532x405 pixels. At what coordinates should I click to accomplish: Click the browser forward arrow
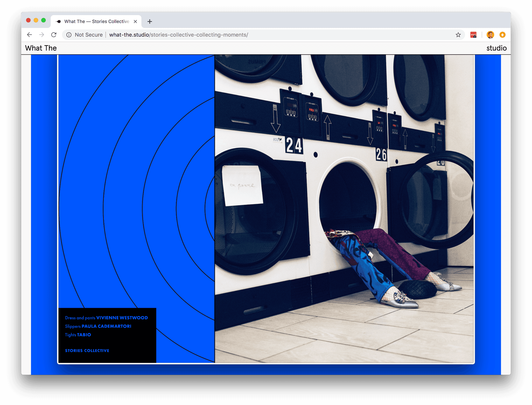coord(42,35)
